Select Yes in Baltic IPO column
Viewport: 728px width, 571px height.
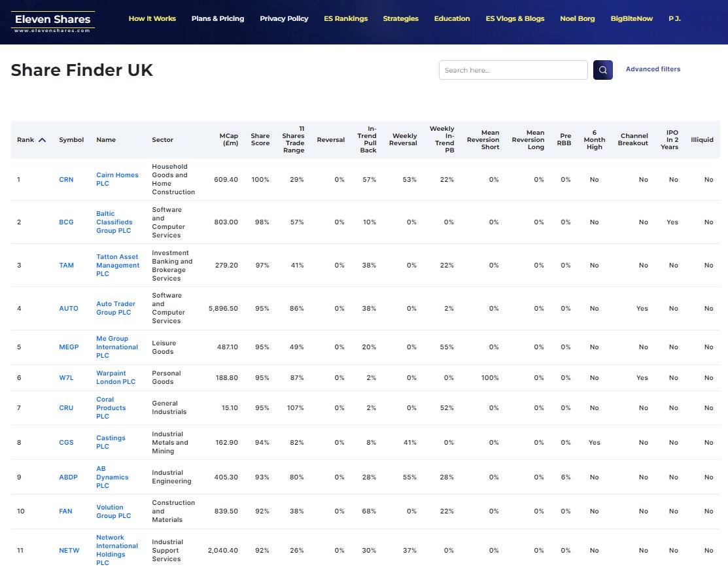coord(672,222)
